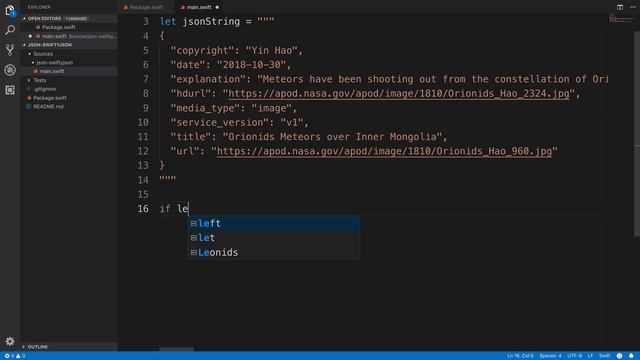This screenshot has width=640, height=360.
Task: Click the 'let jsonString' declaration line
Action: tap(217, 22)
